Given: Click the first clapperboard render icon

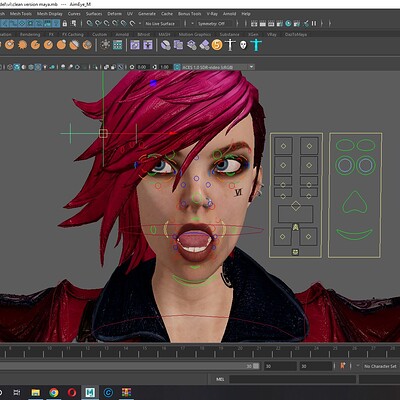Looking at the screenshot, I should tap(254, 23).
